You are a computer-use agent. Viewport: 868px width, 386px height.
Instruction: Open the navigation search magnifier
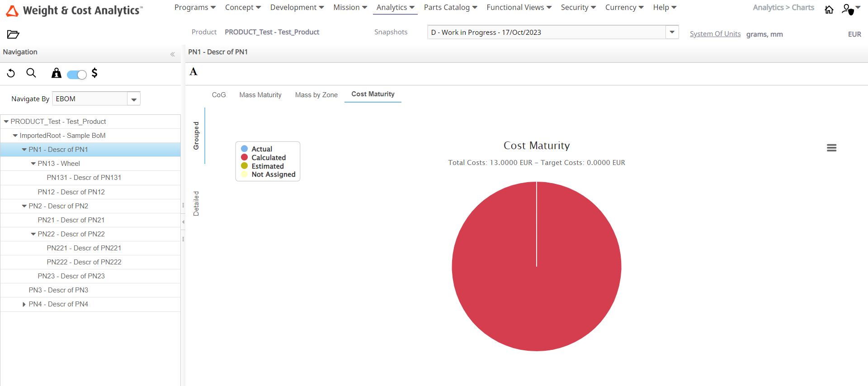click(x=31, y=73)
